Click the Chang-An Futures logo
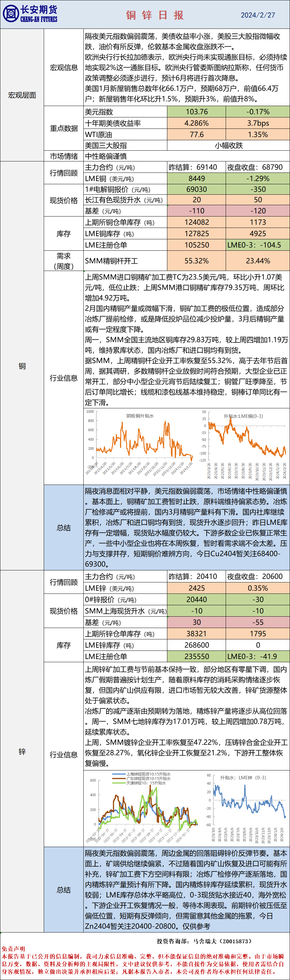This screenshot has width=290, height=980. pyautogui.click(x=30, y=14)
